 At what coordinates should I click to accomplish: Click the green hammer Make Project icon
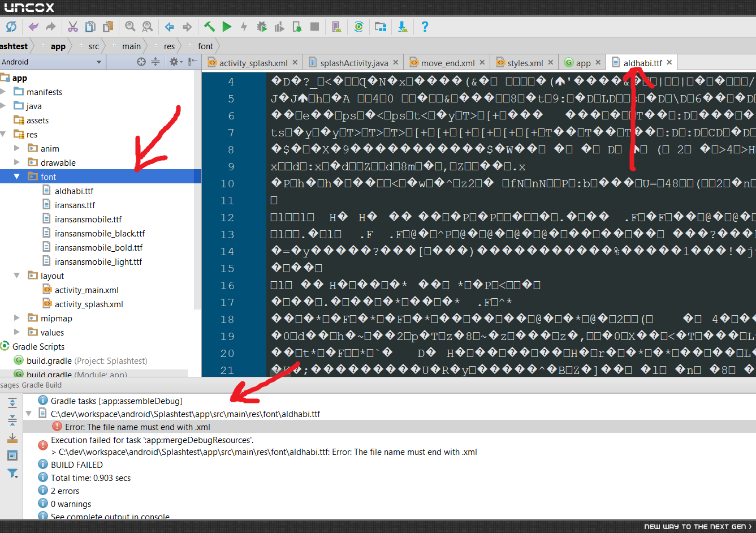tap(209, 27)
